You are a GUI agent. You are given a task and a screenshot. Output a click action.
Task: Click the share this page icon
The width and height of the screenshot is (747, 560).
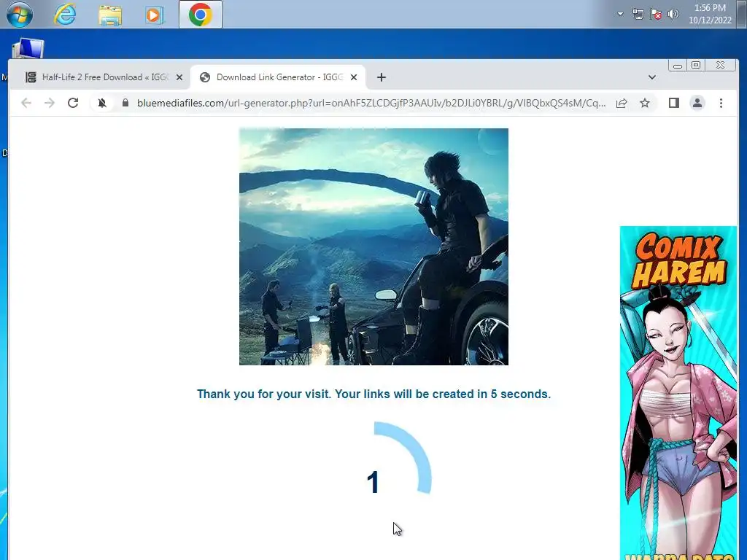point(622,103)
